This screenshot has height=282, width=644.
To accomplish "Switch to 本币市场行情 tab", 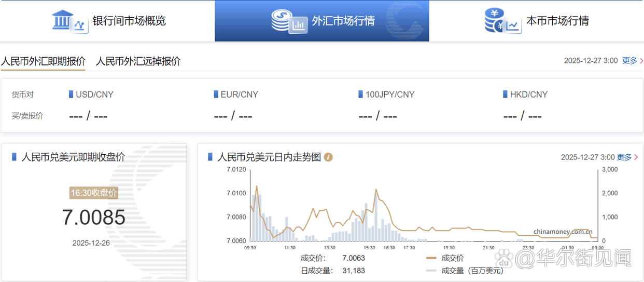I will coord(557,21).
